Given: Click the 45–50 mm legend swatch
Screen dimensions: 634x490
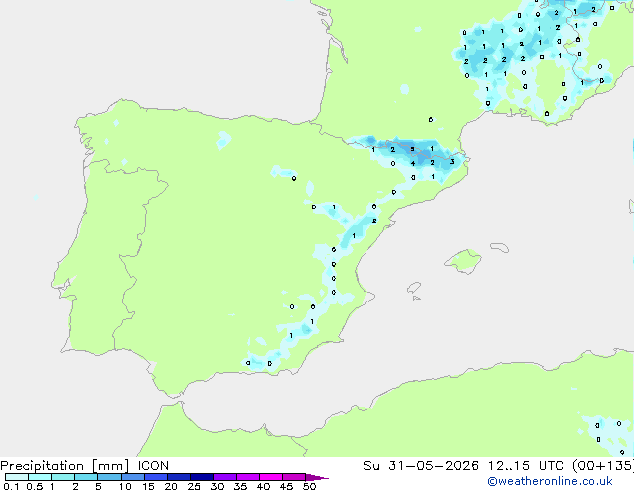Looking at the screenshot, I should pyautogui.click(x=294, y=477).
